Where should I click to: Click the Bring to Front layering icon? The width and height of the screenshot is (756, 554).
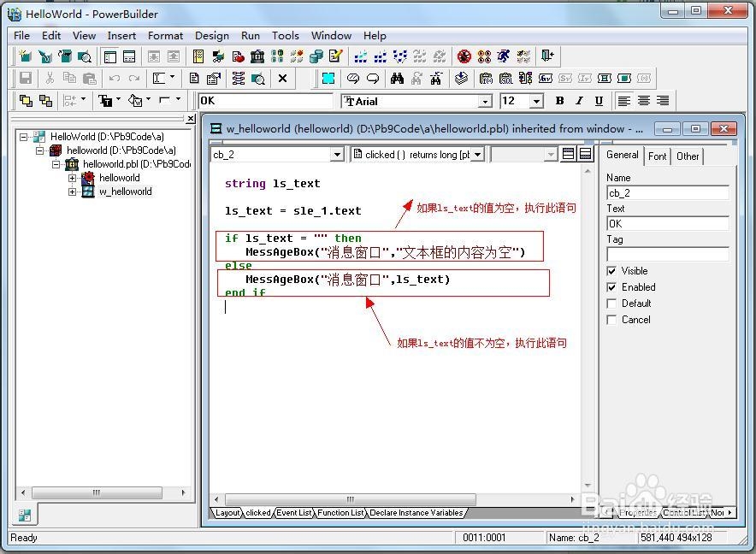coord(26,101)
